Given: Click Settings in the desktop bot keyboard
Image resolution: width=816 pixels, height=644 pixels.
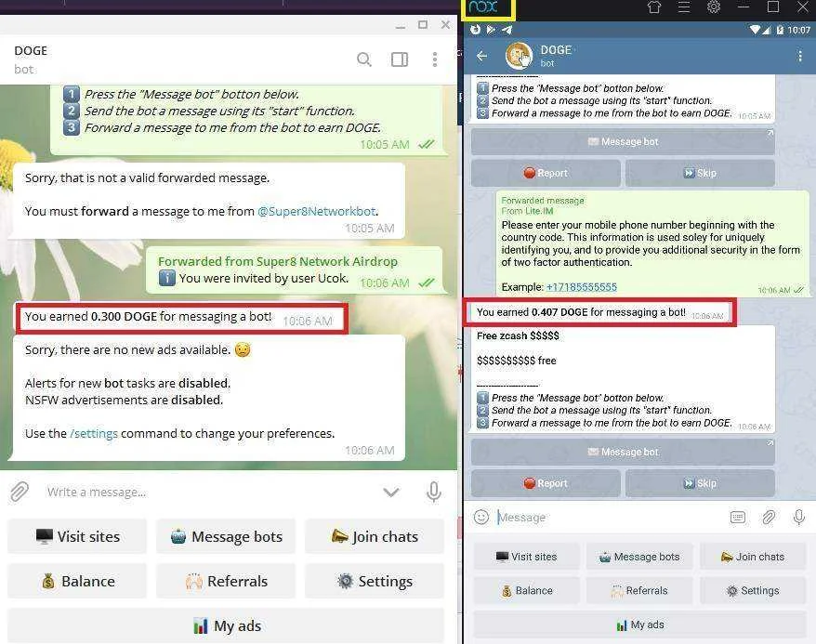Looking at the screenshot, I should (375, 581).
